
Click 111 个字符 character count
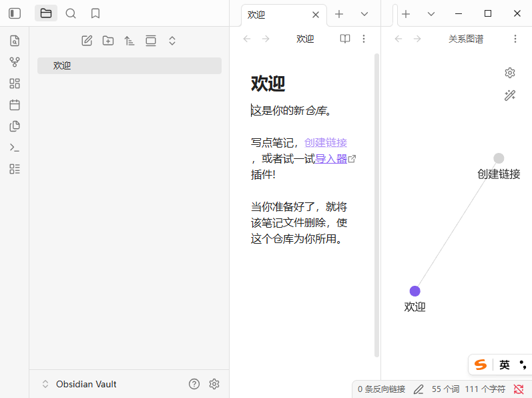pyautogui.click(x=485, y=389)
